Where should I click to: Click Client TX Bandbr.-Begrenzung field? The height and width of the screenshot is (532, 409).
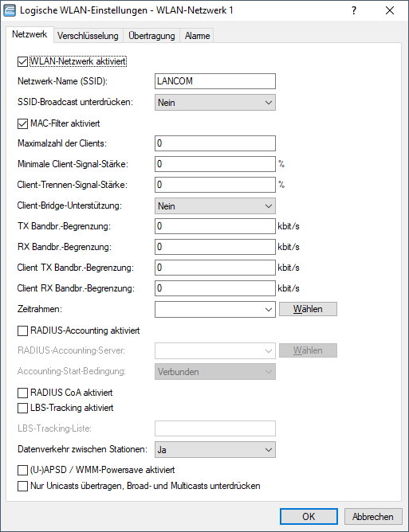(215, 268)
